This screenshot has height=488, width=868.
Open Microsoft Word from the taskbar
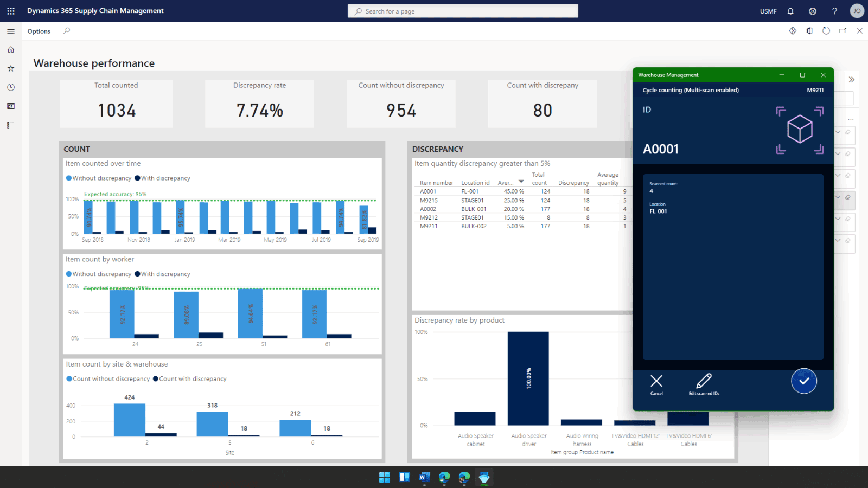point(424,477)
